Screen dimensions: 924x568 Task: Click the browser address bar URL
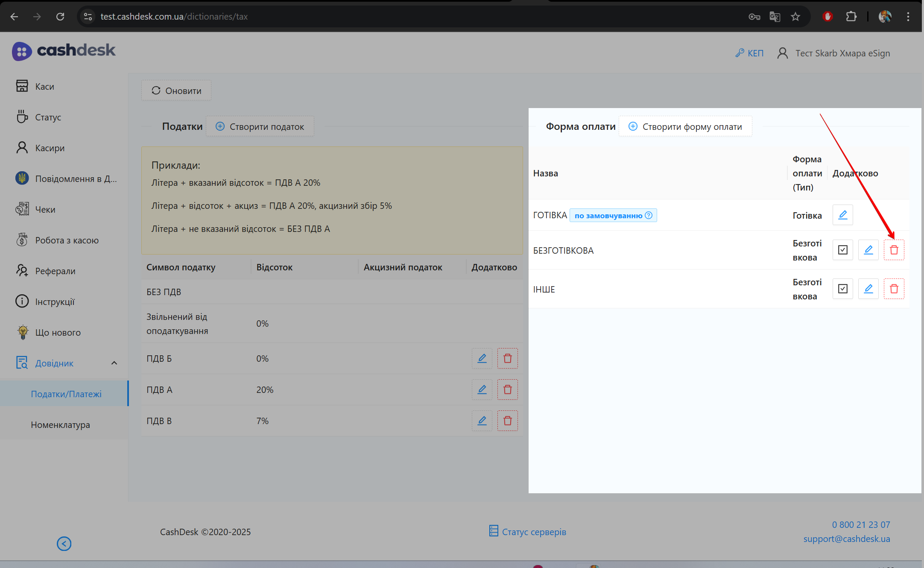point(174,17)
